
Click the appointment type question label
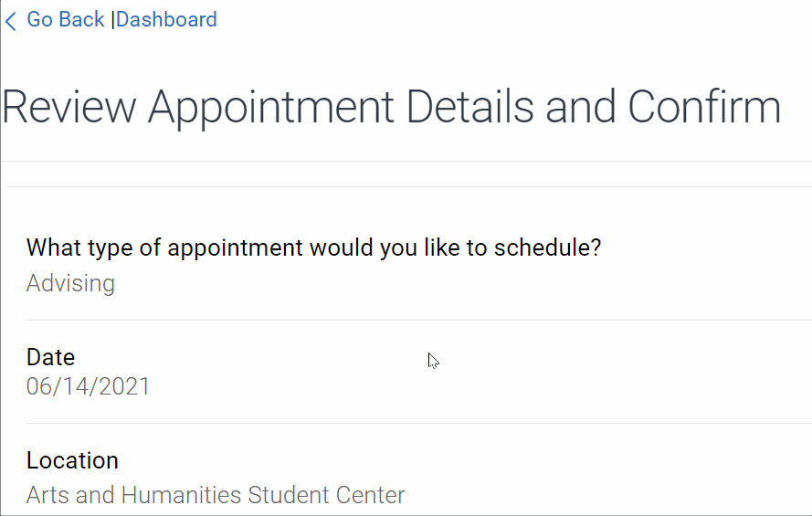[313, 247]
